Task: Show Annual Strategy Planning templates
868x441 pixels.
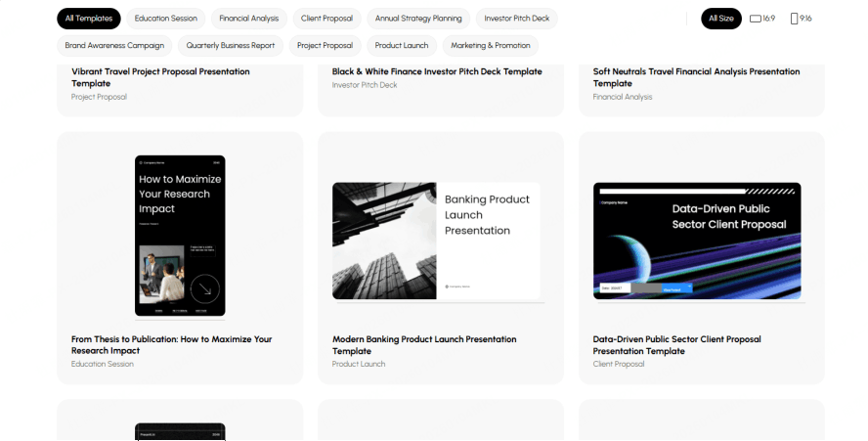Action: (x=418, y=19)
